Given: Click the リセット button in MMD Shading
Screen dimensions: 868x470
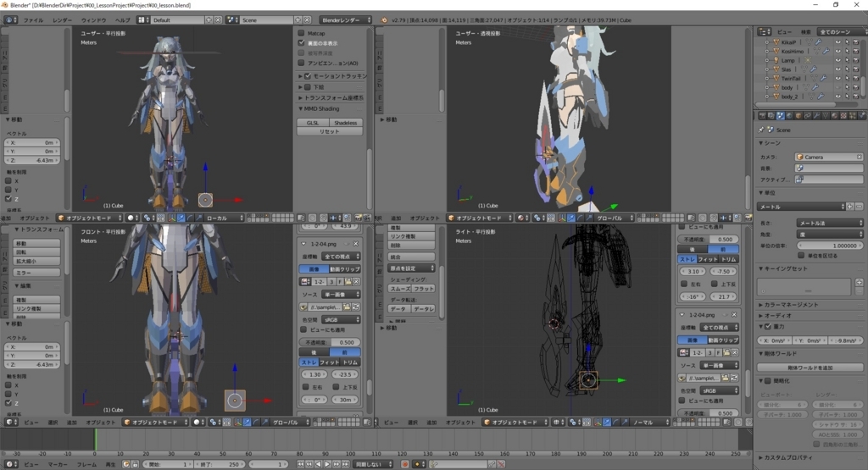Looking at the screenshot, I should coord(330,131).
